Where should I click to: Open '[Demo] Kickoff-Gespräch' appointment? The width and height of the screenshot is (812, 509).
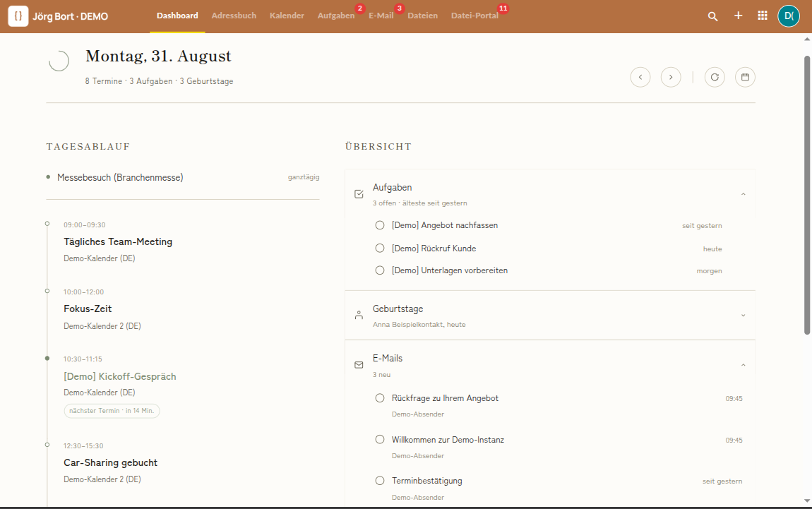coord(119,376)
